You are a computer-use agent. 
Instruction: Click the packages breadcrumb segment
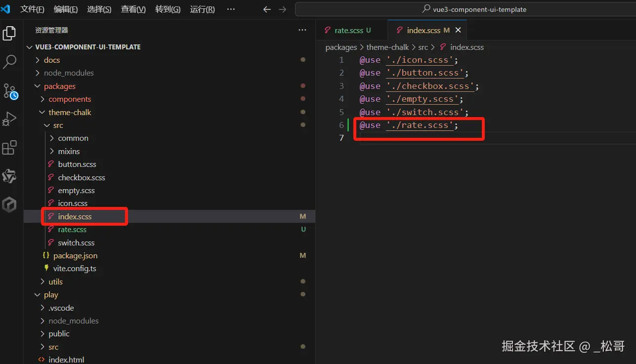click(341, 47)
